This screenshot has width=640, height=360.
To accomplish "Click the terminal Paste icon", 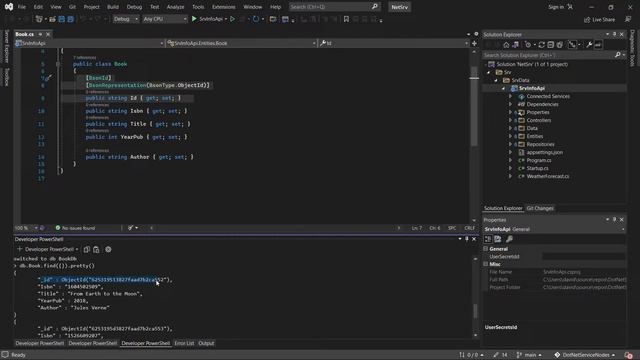I will (96, 249).
